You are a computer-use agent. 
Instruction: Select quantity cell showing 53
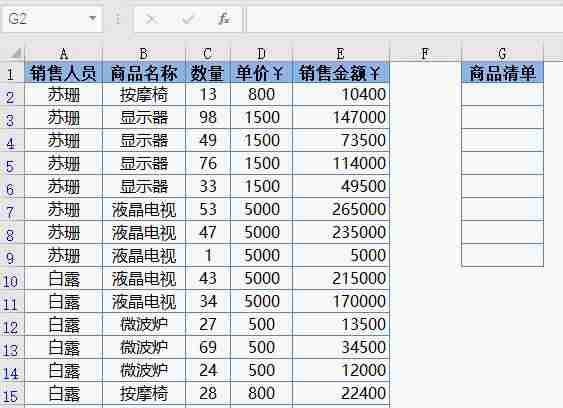click(x=208, y=209)
